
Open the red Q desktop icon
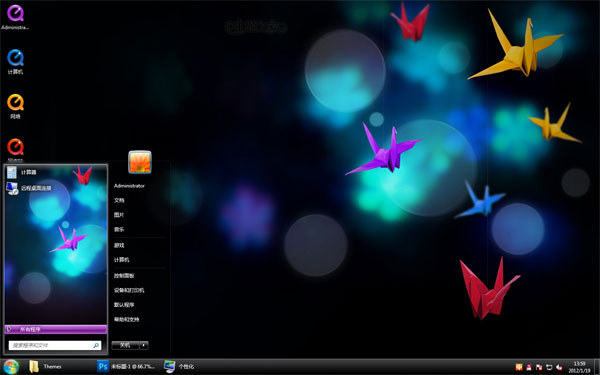pos(15,147)
